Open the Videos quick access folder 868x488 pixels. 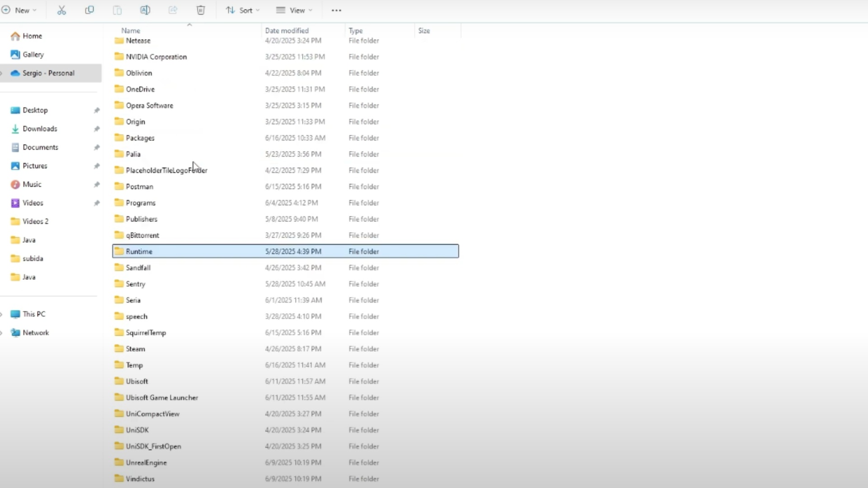pos(33,203)
